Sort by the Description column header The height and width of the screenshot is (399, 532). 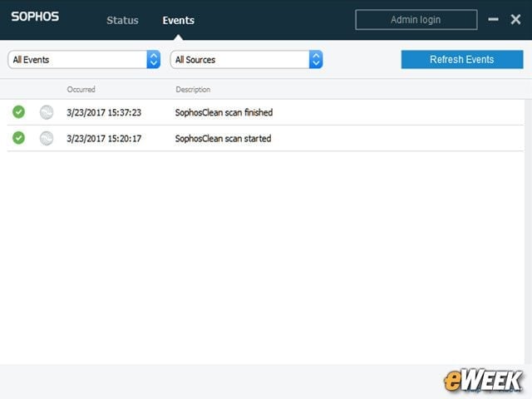(x=193, y=90)
